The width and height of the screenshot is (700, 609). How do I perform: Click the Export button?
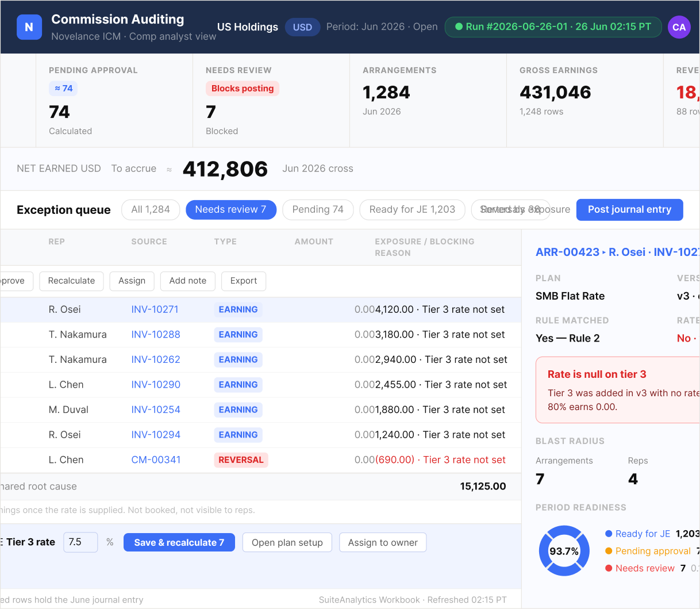(244, 281)
